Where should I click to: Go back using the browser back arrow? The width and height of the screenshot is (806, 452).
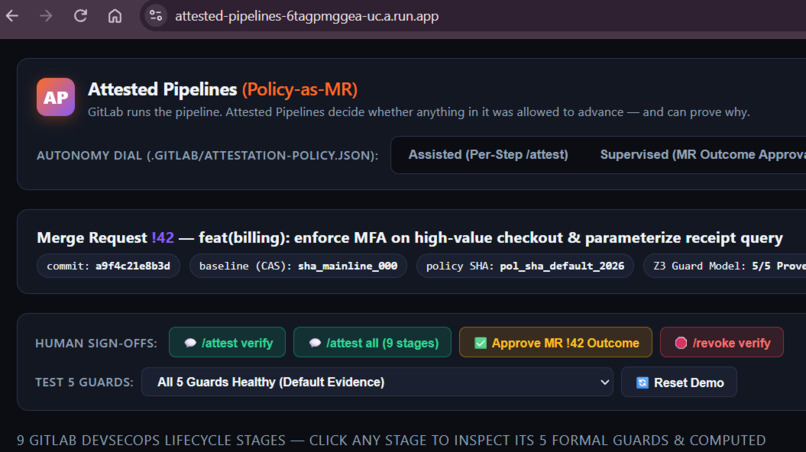pos(12,16)
